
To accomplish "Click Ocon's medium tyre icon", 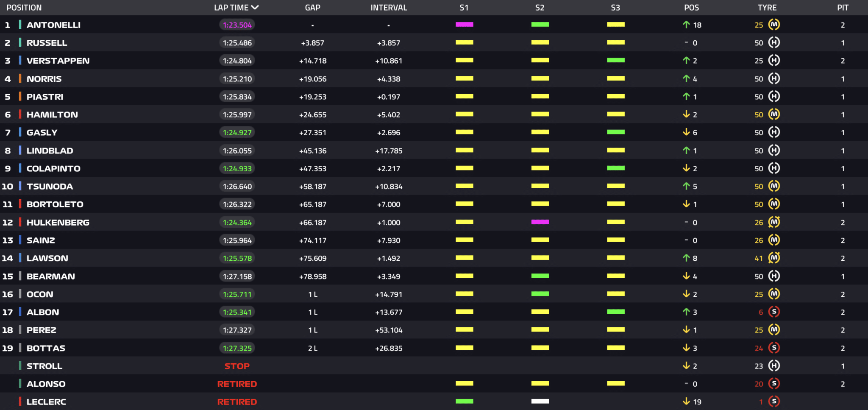I will coord(774,293).
